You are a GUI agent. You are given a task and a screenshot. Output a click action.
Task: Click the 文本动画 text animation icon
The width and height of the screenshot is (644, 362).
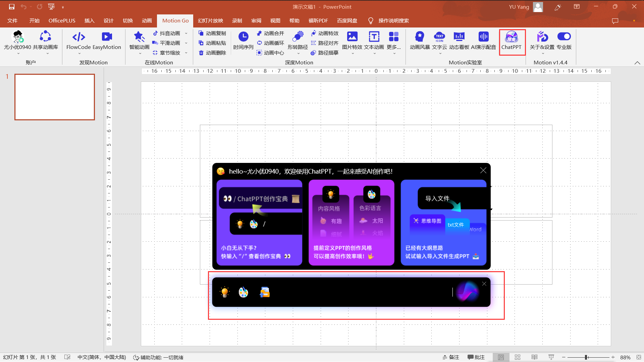tap(373, 40)
